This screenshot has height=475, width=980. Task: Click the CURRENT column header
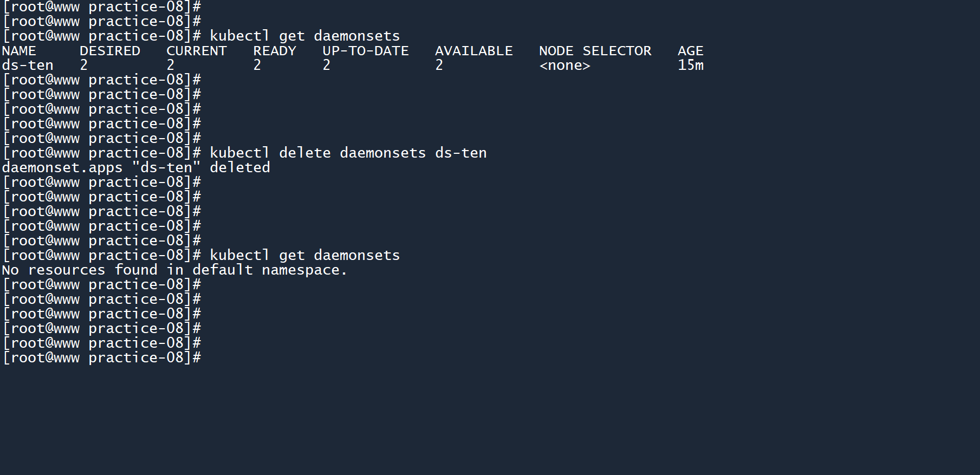[x=197, y=51]
